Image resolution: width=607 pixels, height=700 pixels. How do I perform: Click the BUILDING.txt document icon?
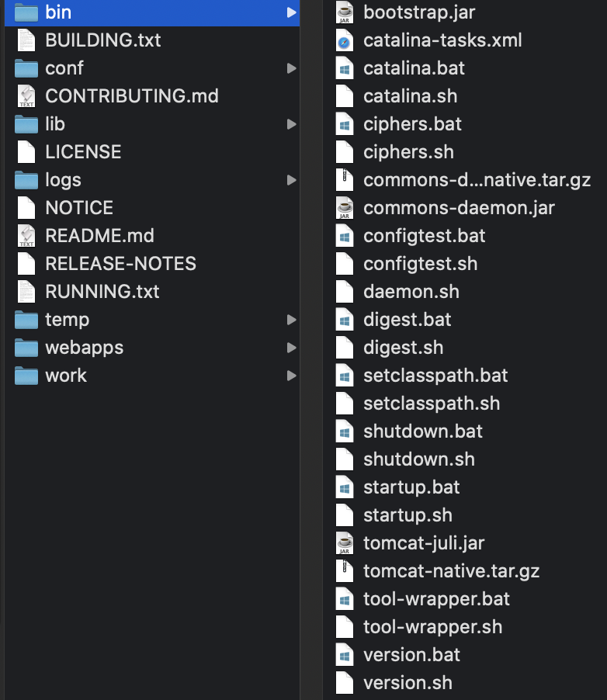(26, 40)
